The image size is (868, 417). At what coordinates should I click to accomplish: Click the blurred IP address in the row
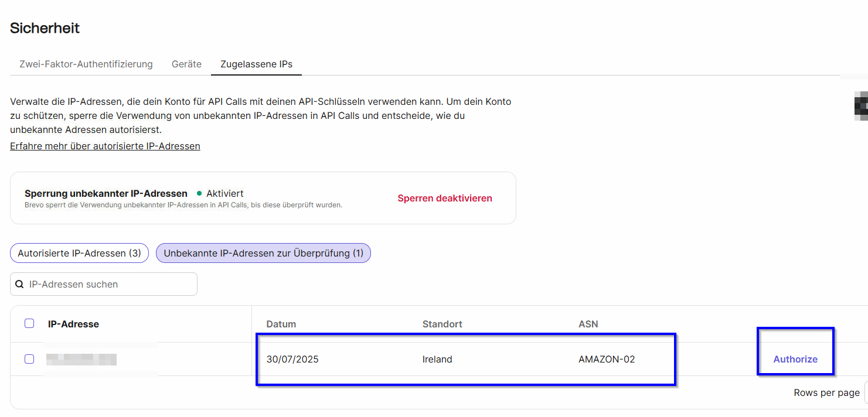coord(81,359)
